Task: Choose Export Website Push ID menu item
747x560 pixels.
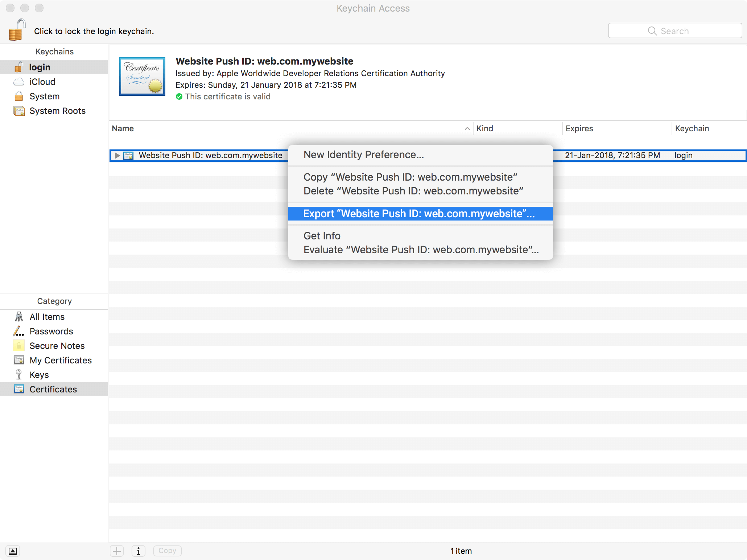Action: (x=419, y=214)
